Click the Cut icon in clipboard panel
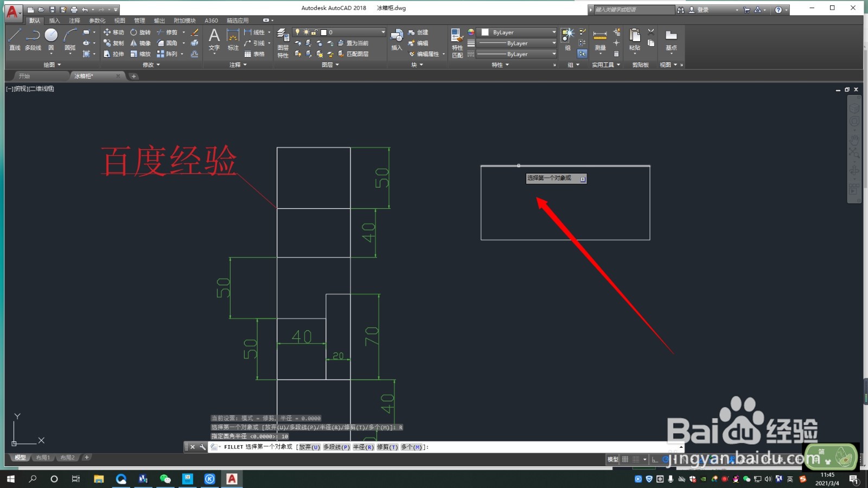868x488 pixels. 651,32
